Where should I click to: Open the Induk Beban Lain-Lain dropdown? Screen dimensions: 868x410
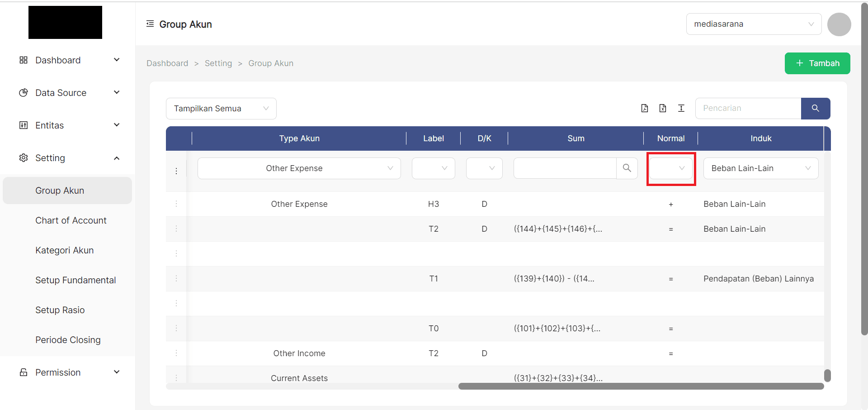(761, 168)
